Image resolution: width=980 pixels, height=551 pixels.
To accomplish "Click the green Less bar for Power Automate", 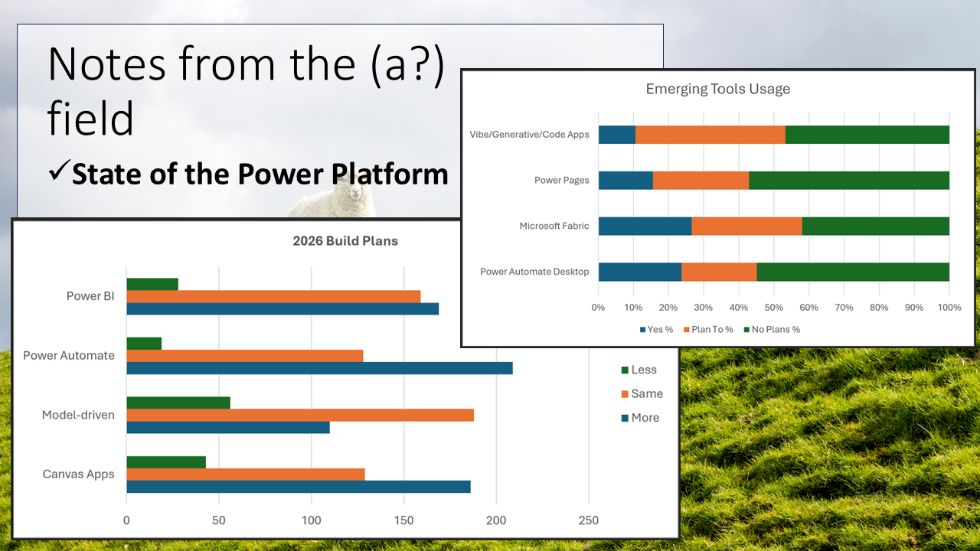I will 144,344.
